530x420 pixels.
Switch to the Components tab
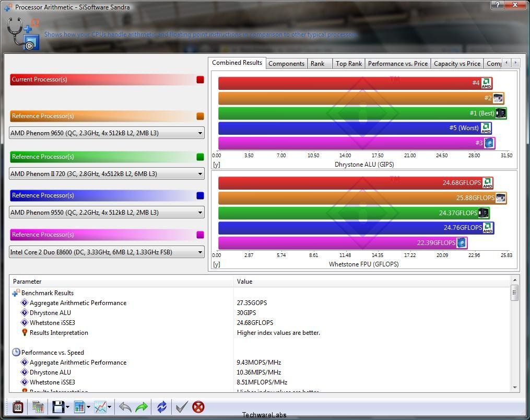tap(286, 64)
